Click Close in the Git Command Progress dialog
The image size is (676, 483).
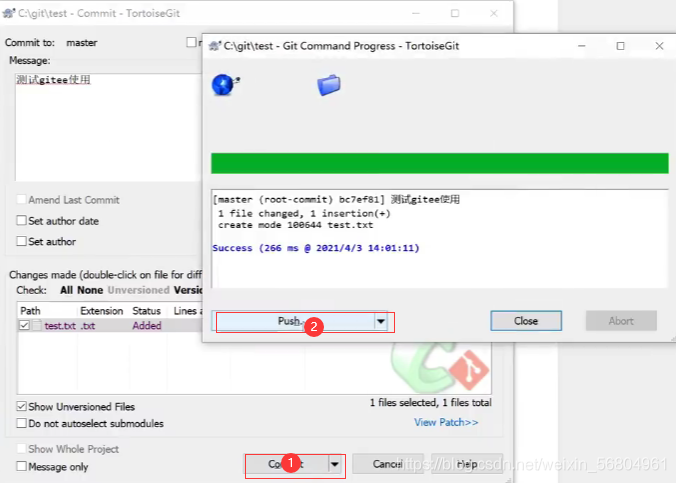click(x=526, y=321)
